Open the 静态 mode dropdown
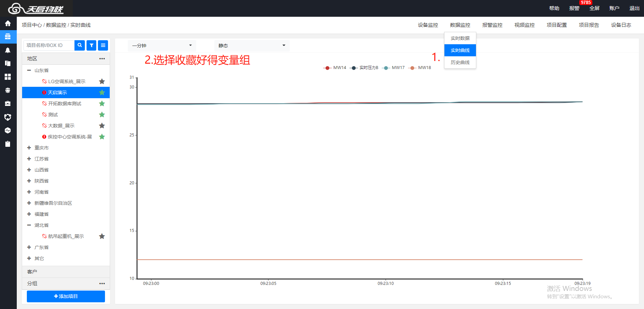The width and height of the screenshot is (644, 309). 252,46
